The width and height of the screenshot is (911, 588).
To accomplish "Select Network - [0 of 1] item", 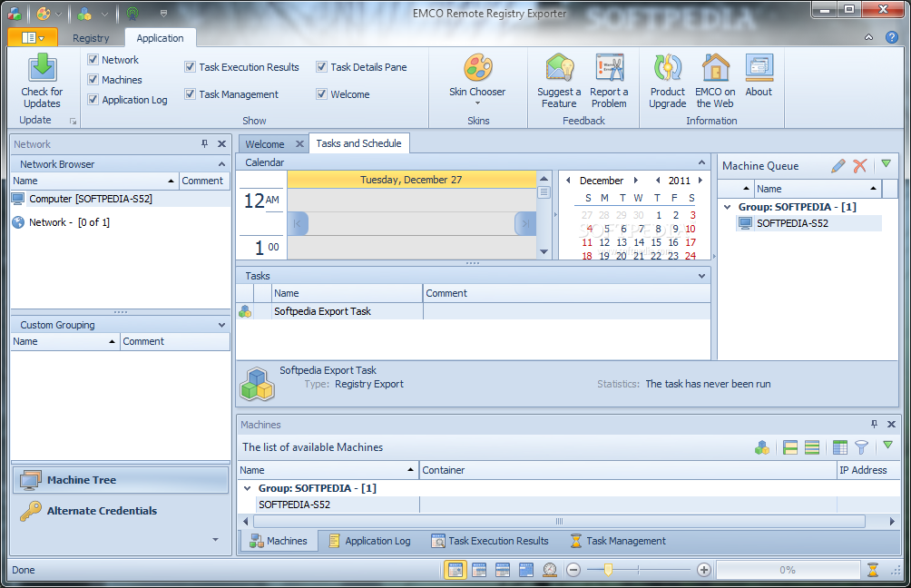I will 69,222.
